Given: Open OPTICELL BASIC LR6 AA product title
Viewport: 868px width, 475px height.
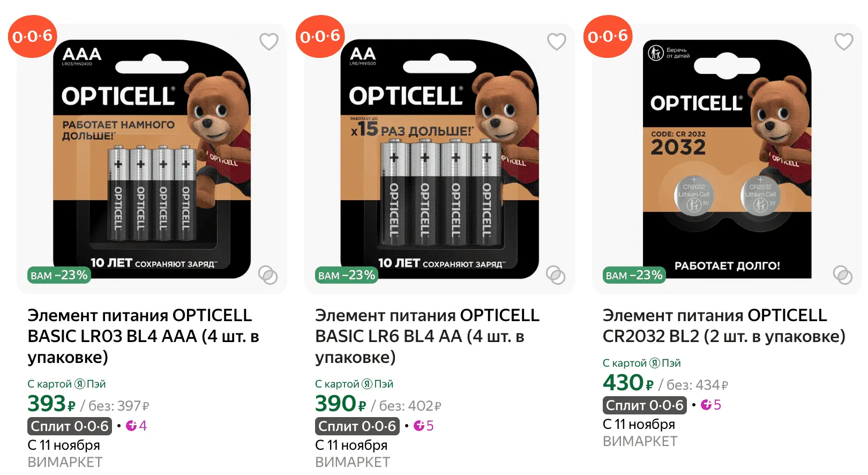Looking at the screenshot, I should (x=427, y=336).
